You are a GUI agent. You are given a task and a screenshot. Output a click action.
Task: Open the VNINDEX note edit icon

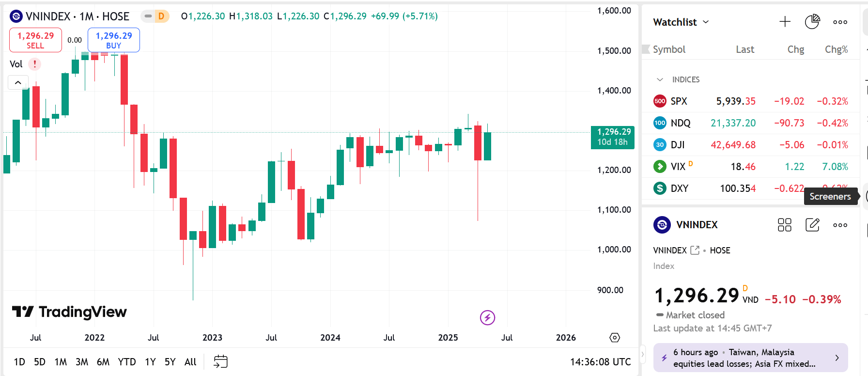coord(812,225)
